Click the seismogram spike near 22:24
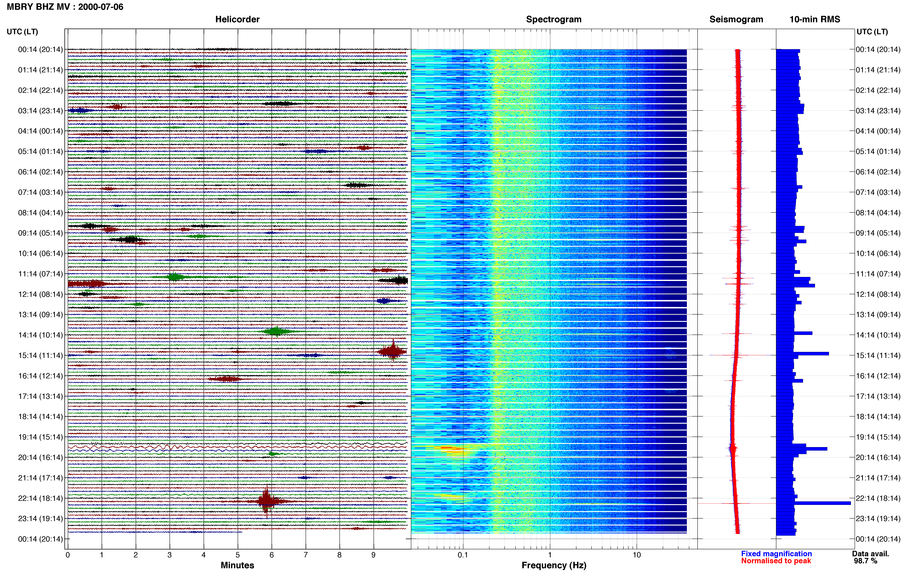 point(737,503)
